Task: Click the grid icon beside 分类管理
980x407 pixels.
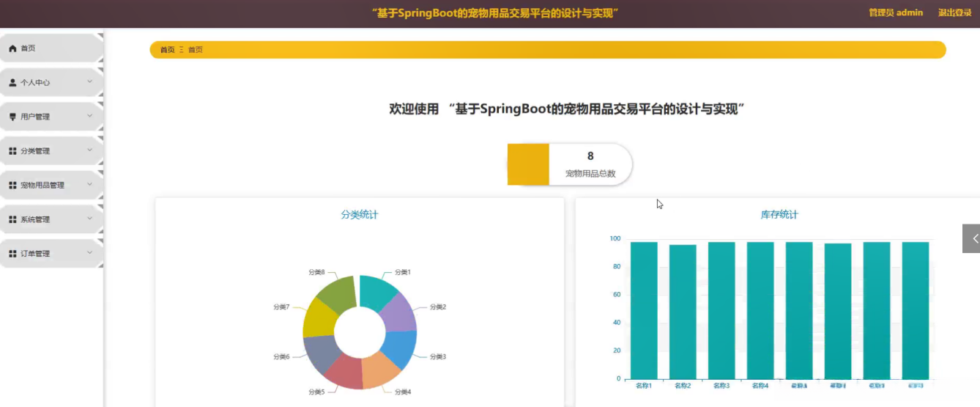Action: point(12,151)
